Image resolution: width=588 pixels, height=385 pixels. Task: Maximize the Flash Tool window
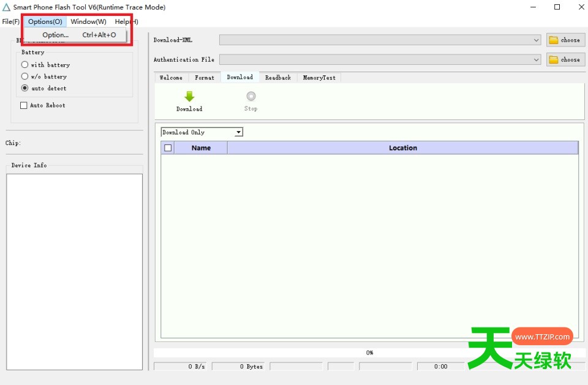coord(557,7)
